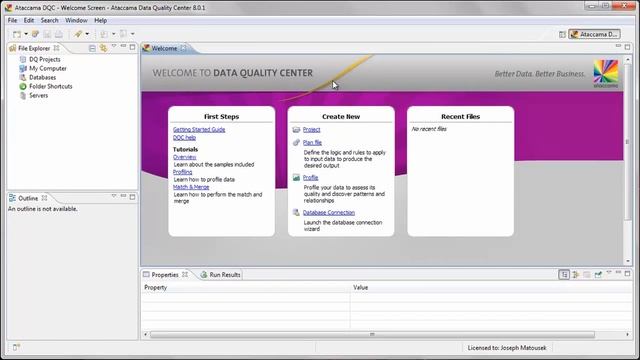Screen dimensions: 640x360
Task: Open the Profiling tutorial link
Action: (182, 172)
